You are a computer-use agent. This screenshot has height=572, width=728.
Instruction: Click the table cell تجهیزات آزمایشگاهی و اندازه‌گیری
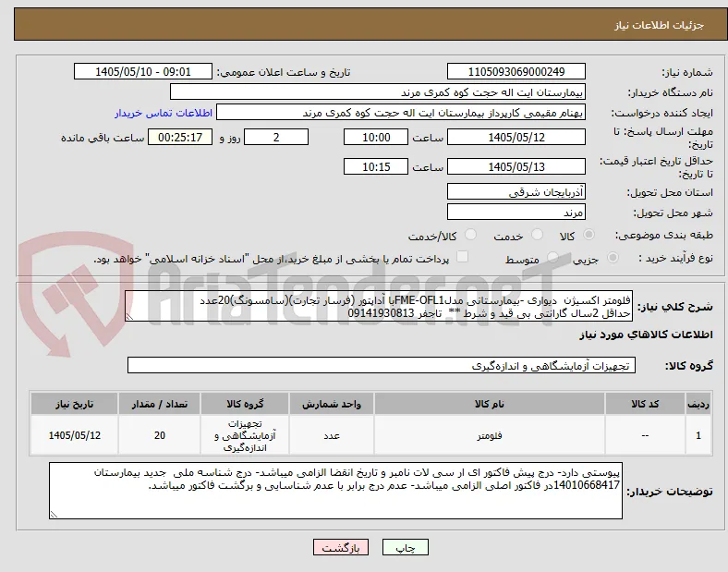pyautogui.click(x=245, y=435)
